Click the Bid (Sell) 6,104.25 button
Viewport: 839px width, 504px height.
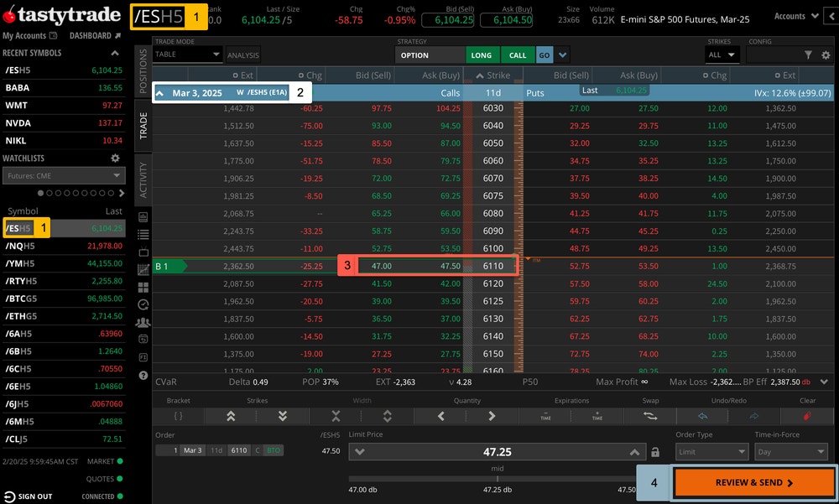[x=448, y=20]
